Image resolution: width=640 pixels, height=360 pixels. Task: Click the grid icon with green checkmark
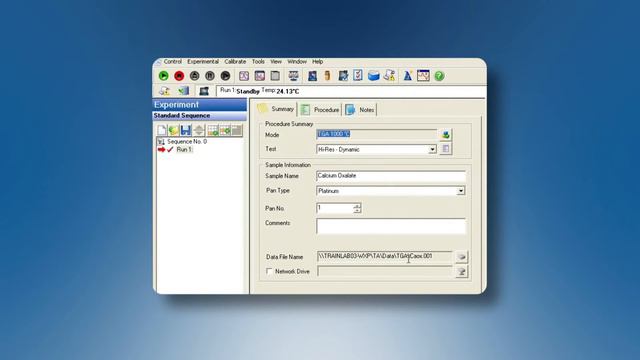225,130
